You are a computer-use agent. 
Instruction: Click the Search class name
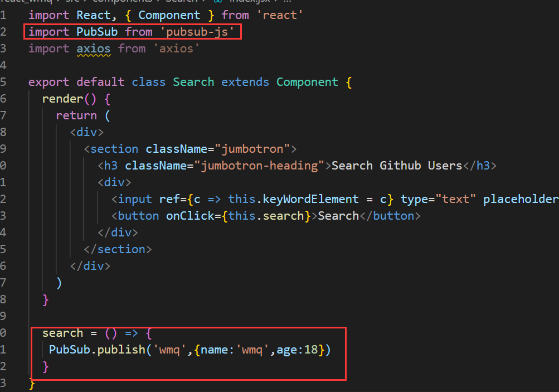[x=193, y=82]
